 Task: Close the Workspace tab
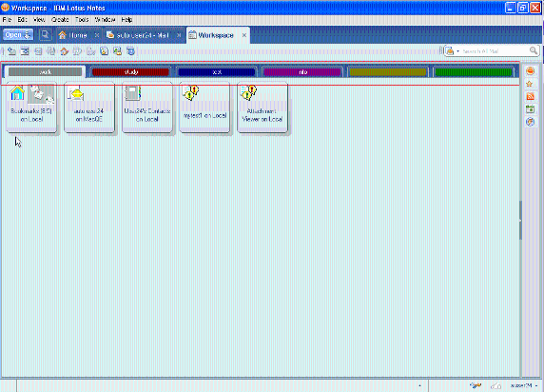point(244,35)
